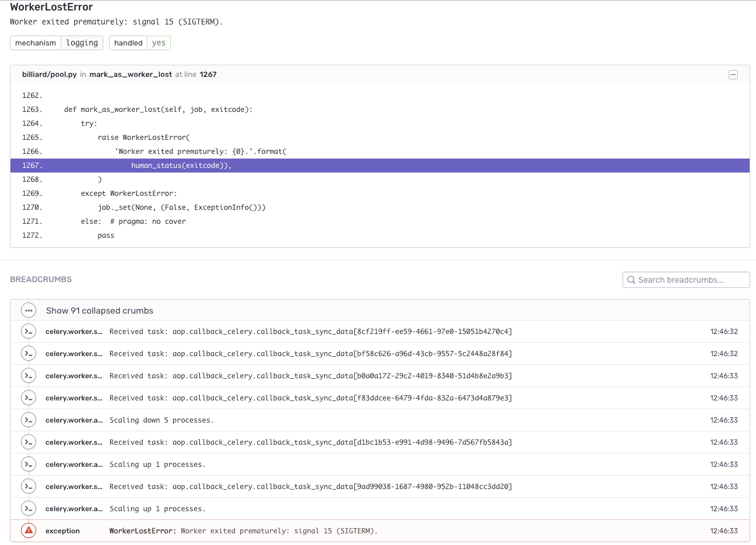Screen dimensions: 756x545
Task: Collapse the billiard/pool.py stack frame
Action: click(733, 75)
